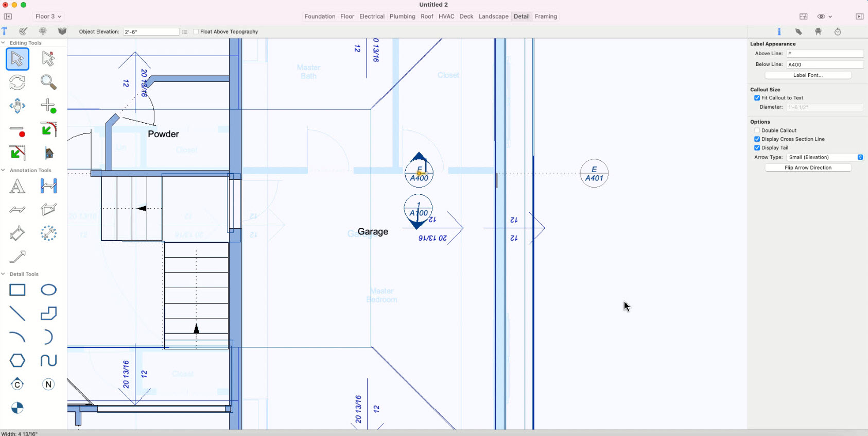This screenshot has width=868, height=436.
Task: Switch to the info inspector tab
Action: [779, 32]
